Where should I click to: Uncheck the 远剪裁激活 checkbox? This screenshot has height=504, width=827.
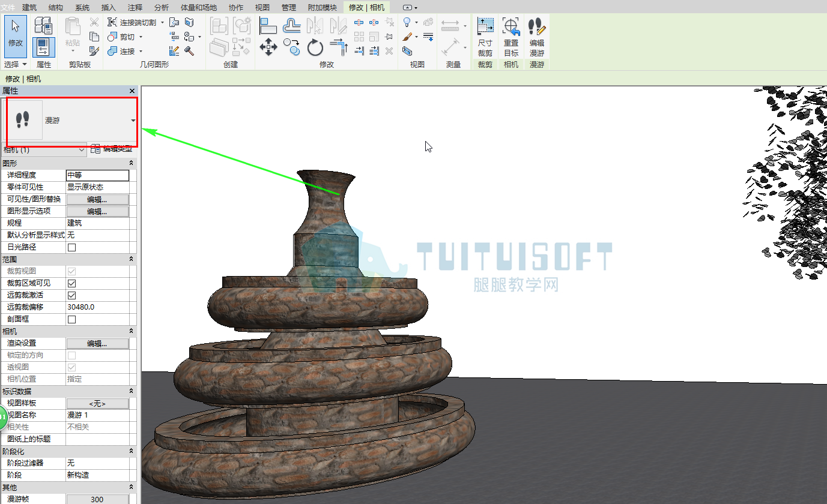(72, 295)
